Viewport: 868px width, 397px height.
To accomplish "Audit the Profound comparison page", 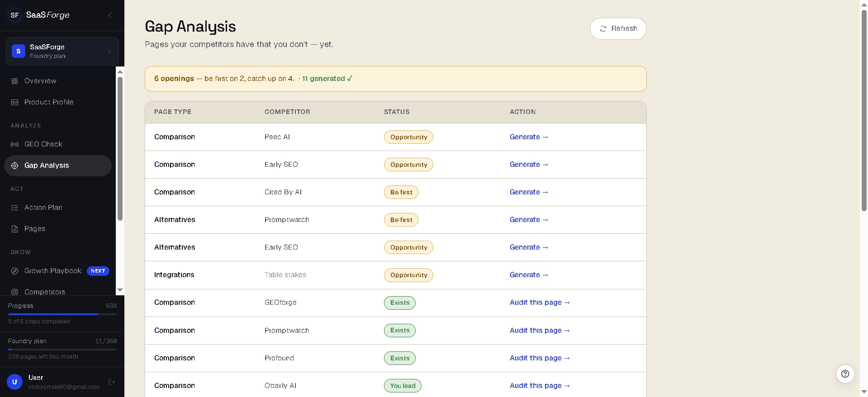I will pyautogui.click(x=540, y=358).
